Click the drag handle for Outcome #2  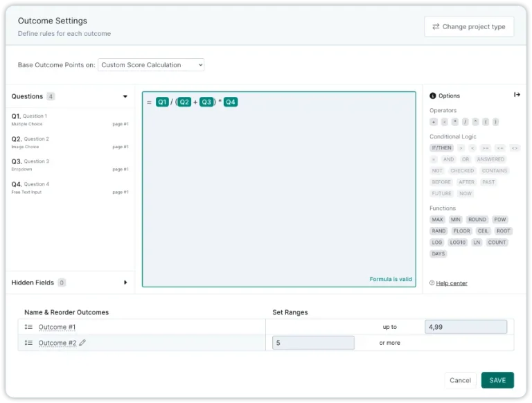[28, 343]
